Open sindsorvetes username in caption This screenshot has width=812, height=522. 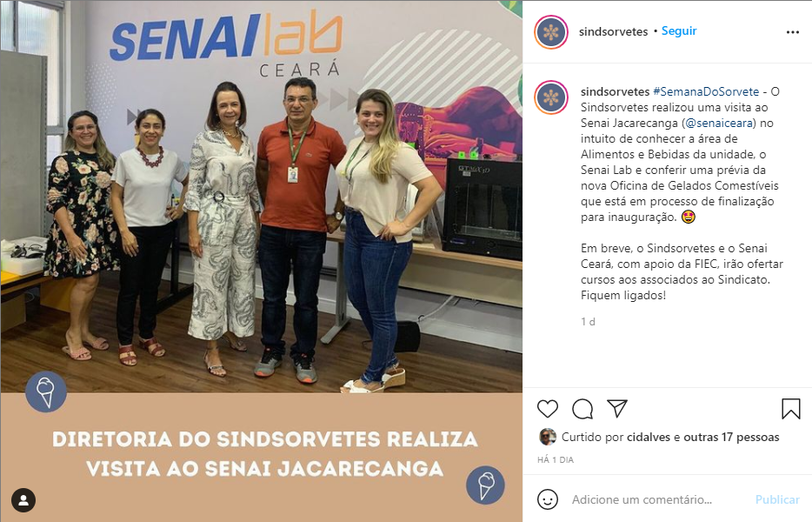click(615, 91)
